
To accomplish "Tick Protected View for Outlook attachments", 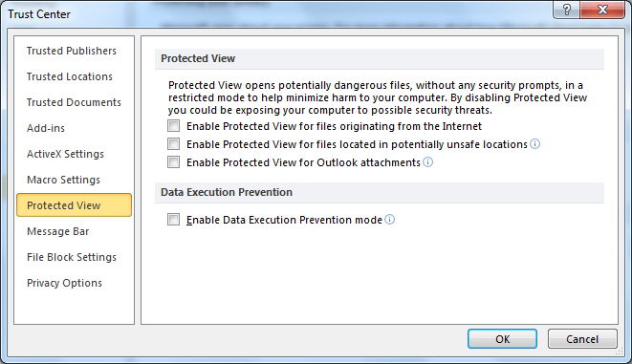I will pyautogui.click(x=174, y=161).
